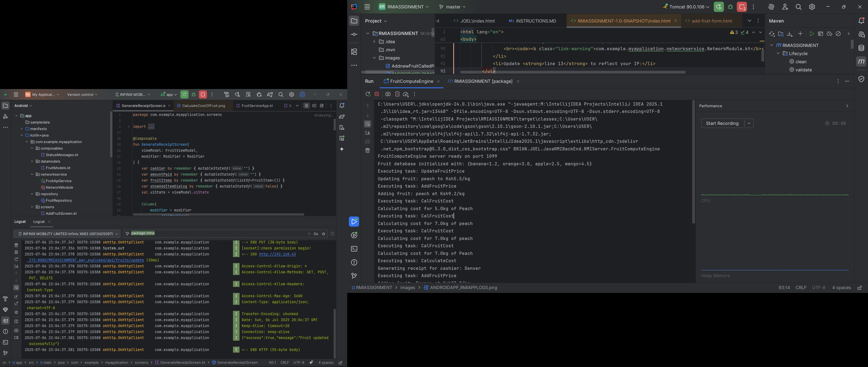Image resolution: width=868 pixels, height=367 pixels.
Task: Take device screenshot from Logcat toolbar
Action: point(16,331)
